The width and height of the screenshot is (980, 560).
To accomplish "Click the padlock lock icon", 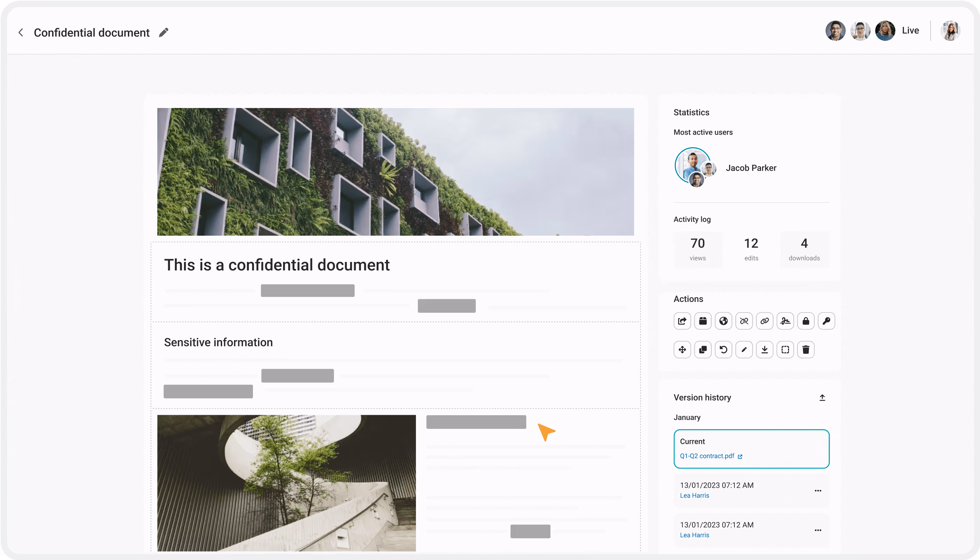I will click(x=806, y=321).
